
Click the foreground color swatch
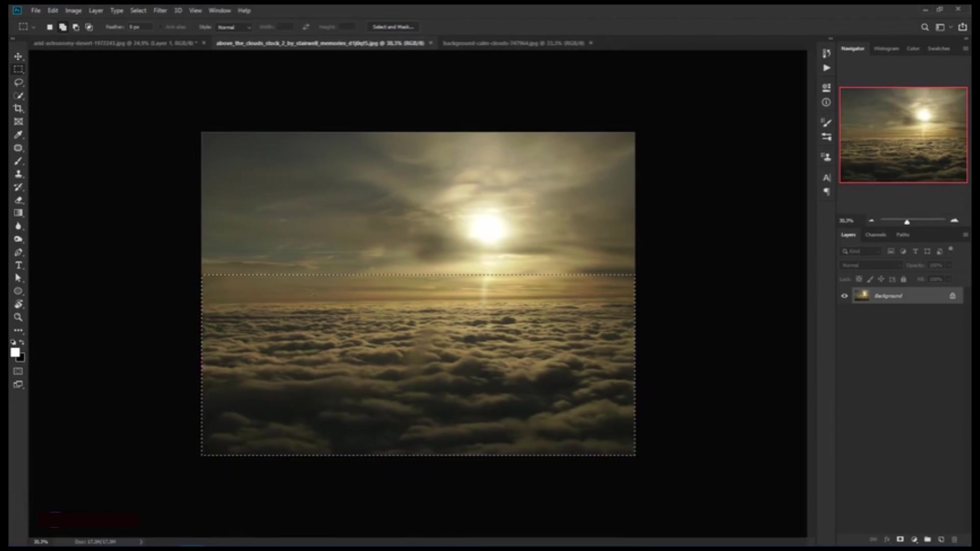click(x=15, y=353)
